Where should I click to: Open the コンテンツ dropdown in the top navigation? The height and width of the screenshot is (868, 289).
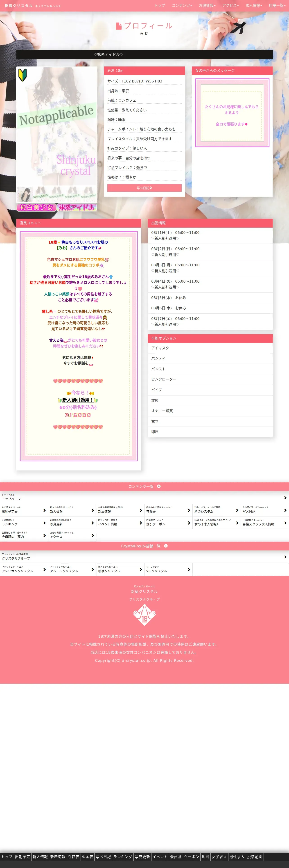pos(182,5)
